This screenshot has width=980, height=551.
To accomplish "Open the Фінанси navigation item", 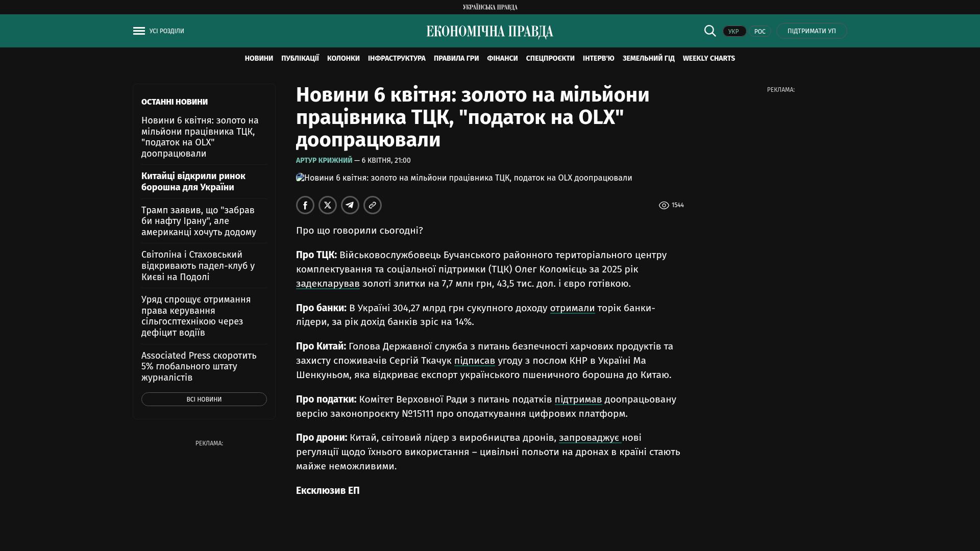I will pyautogui.click(x=502, y=59).
